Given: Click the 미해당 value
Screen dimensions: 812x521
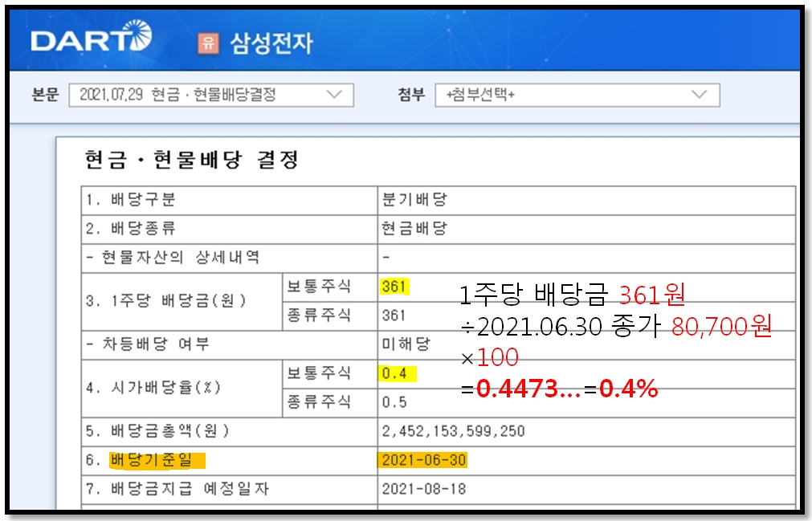Looking at the screenshot, I should click(406, 344).
